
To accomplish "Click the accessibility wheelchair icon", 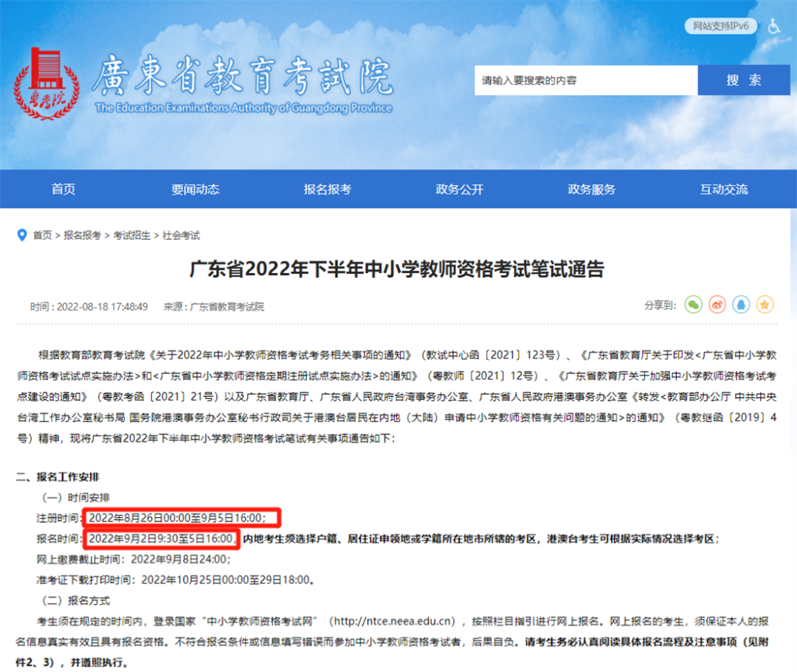I will click(x=773, y=26).
